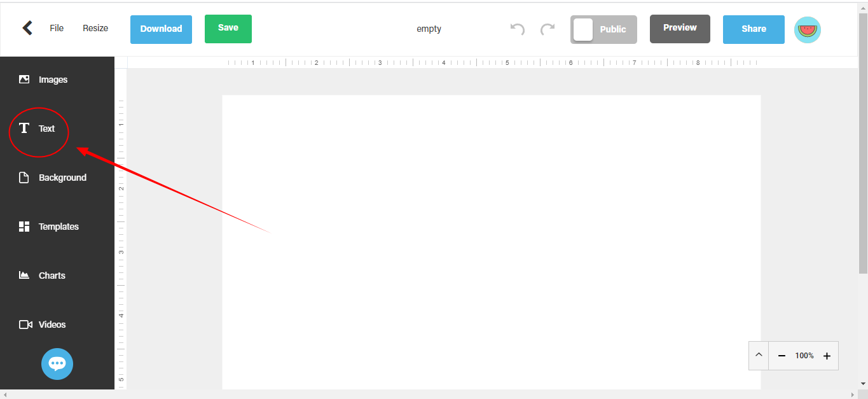Open the Images sidebar panel
Screen dimensions: 868x399
[43, 80]
